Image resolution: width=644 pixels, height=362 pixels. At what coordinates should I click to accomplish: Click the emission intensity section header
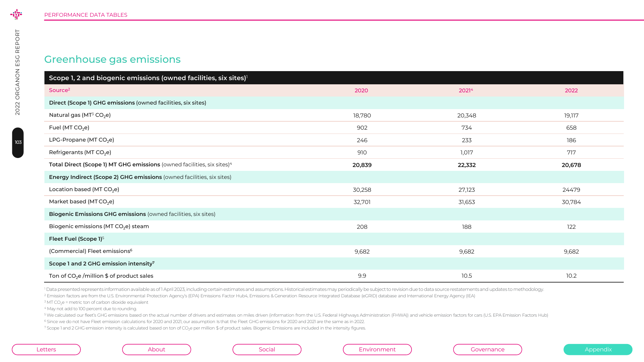[x=102, y=264]
